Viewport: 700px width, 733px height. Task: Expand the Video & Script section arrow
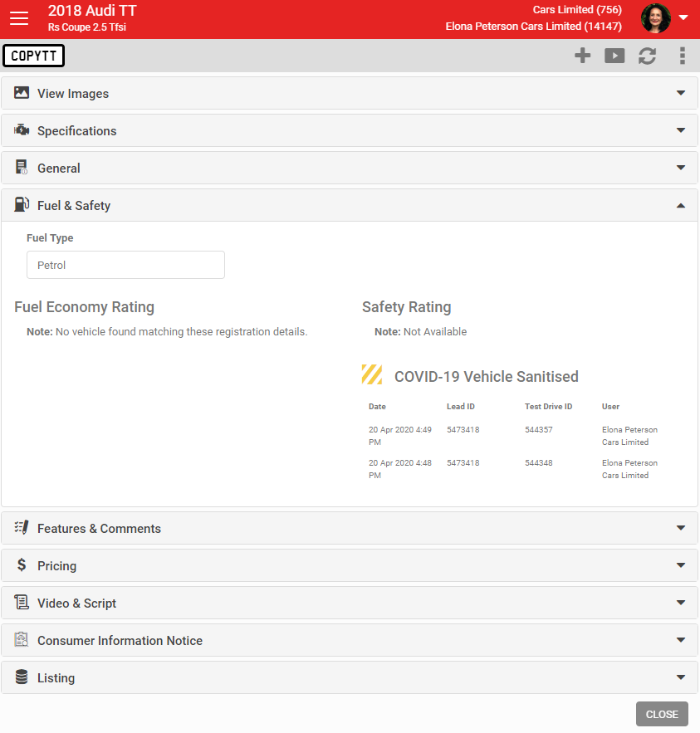681,603
